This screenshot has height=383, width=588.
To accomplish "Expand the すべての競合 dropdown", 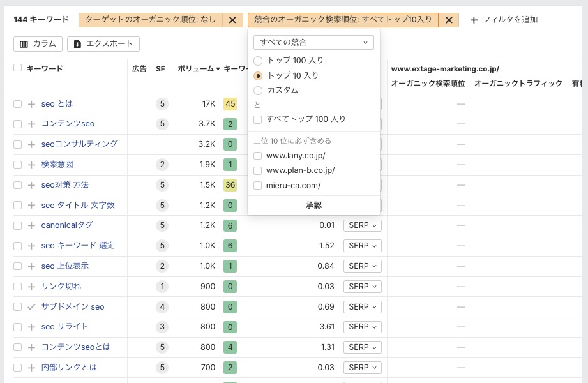I will (x=313, y=42).
